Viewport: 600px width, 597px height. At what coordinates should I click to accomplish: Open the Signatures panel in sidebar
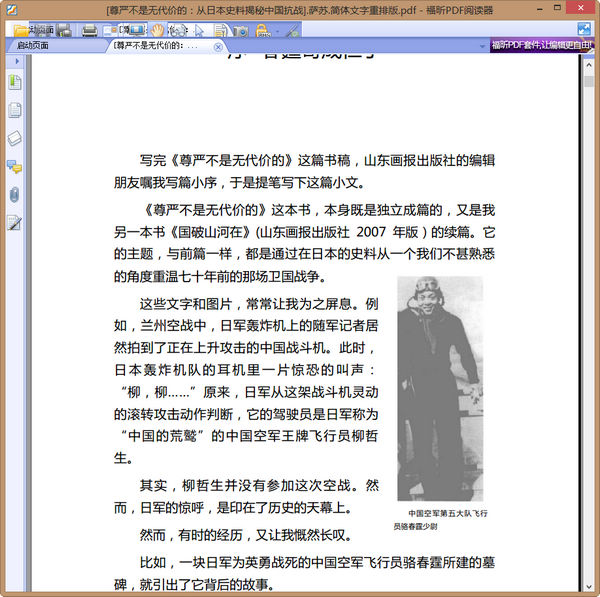click(x=15, y=222)
